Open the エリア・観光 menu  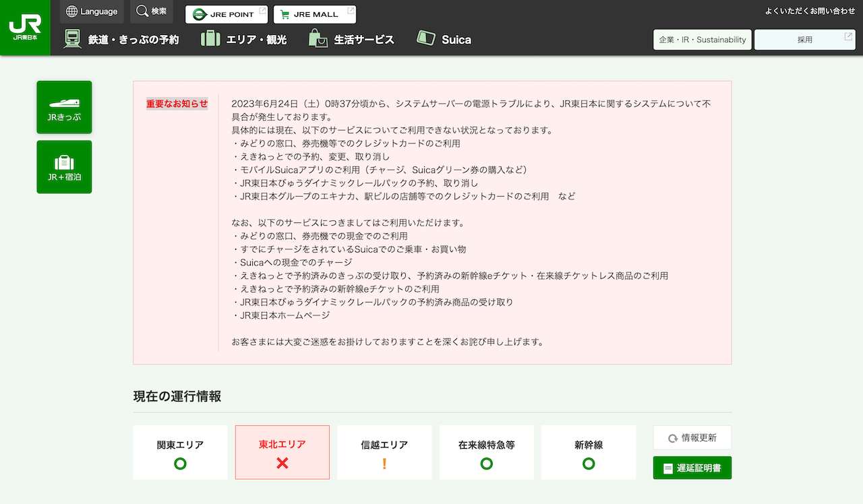pyautogui.click(x=244, y=39)
